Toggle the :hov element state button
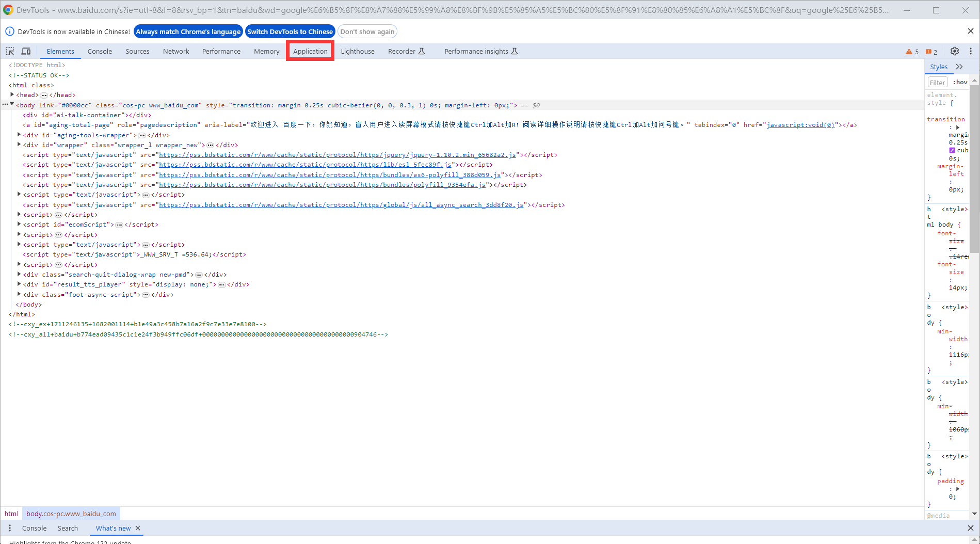980x544 pixels. (x=960, y=82)
